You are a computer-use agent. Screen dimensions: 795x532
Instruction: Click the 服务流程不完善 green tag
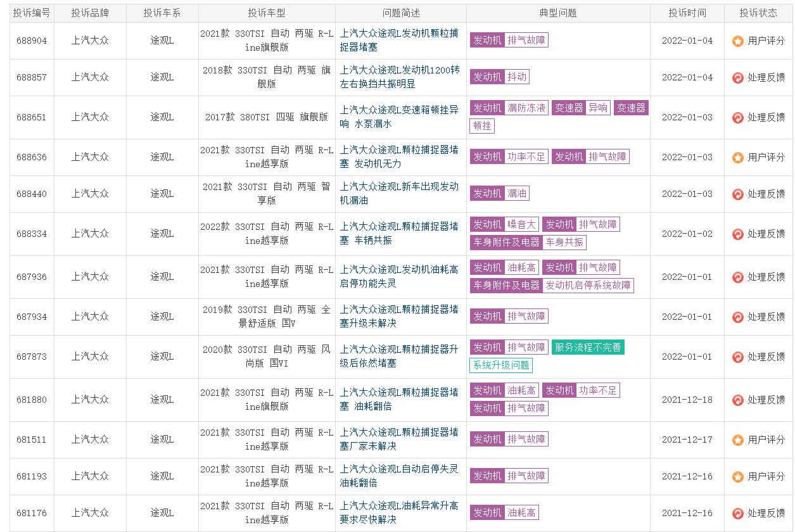tap(588, 347)
